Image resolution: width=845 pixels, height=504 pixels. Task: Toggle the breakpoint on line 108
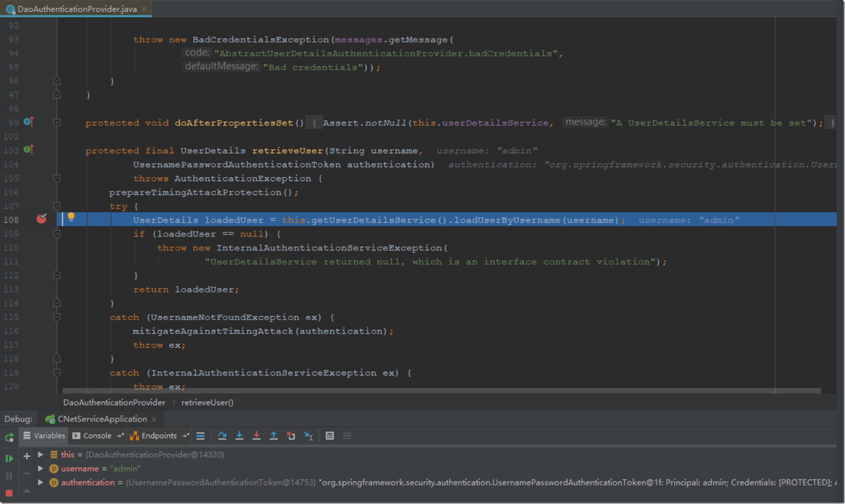pyautogui.click(x=41, y=218)
